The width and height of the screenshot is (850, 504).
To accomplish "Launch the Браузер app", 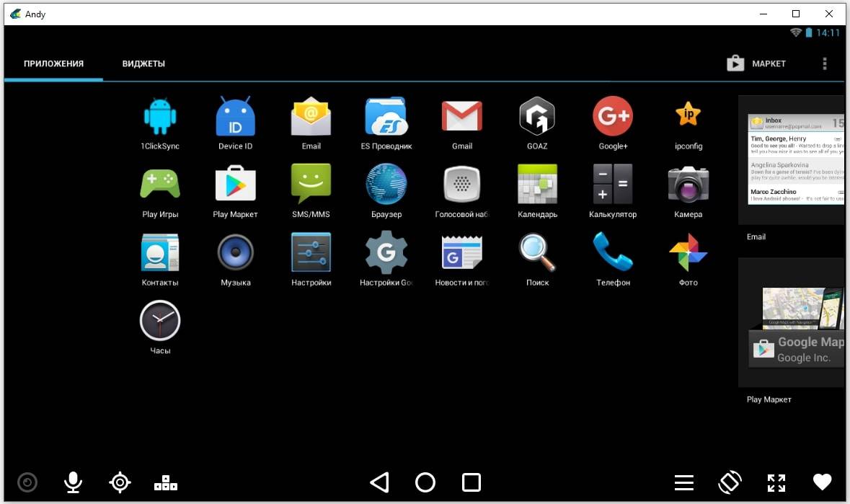I will tap(386, 185).
